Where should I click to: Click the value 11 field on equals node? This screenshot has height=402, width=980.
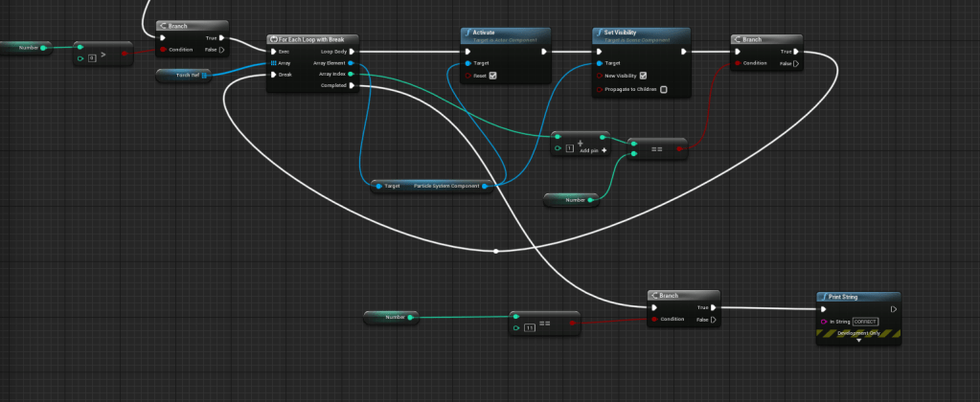tap(529, 327)
